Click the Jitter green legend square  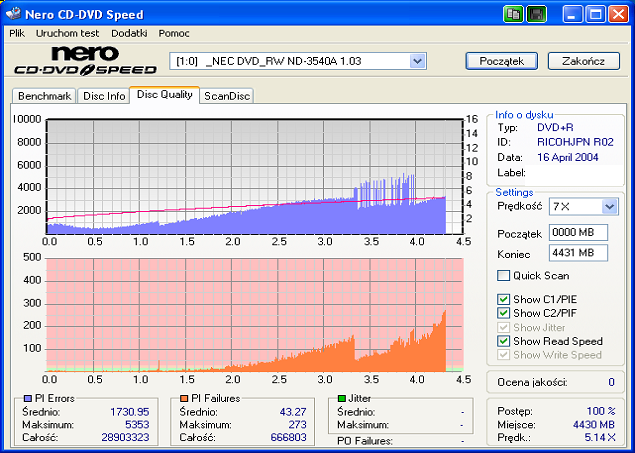[x=341, y=399]
